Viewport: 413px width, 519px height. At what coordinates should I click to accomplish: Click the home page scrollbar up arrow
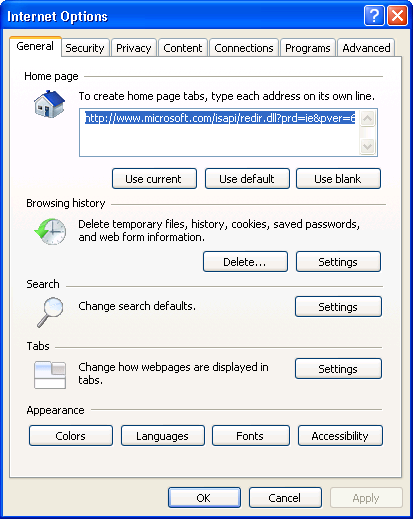coord(367,118)
